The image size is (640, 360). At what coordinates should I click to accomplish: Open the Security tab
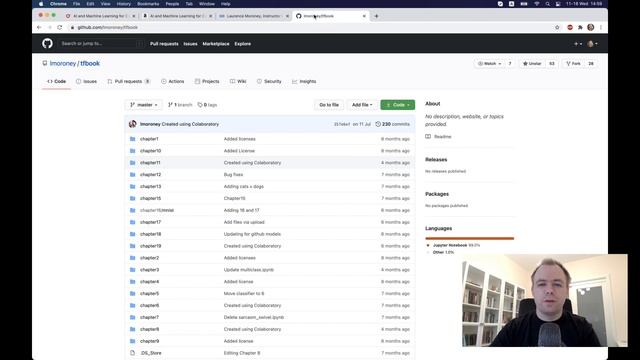(269, 82)
